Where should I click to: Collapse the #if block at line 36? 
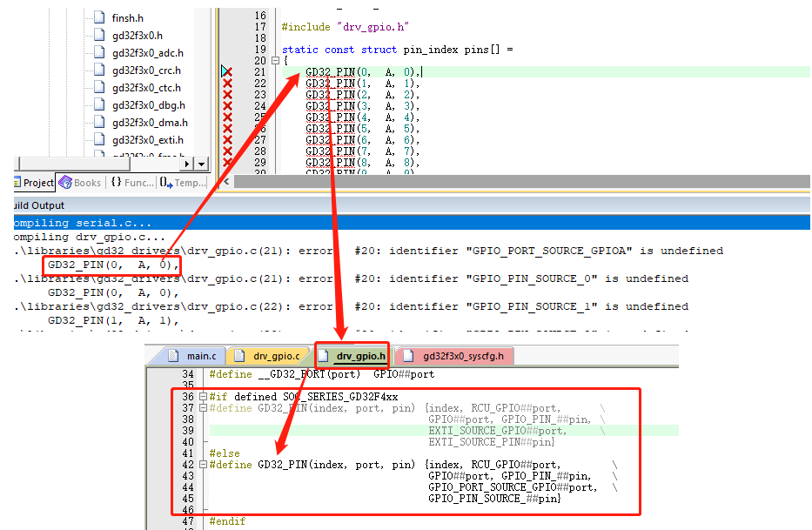click(x=203, y=397)
